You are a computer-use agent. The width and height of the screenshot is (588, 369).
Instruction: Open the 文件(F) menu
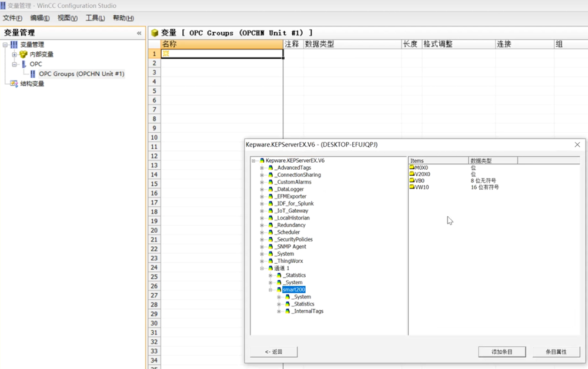pyautogui.click(x=12, y=18)
